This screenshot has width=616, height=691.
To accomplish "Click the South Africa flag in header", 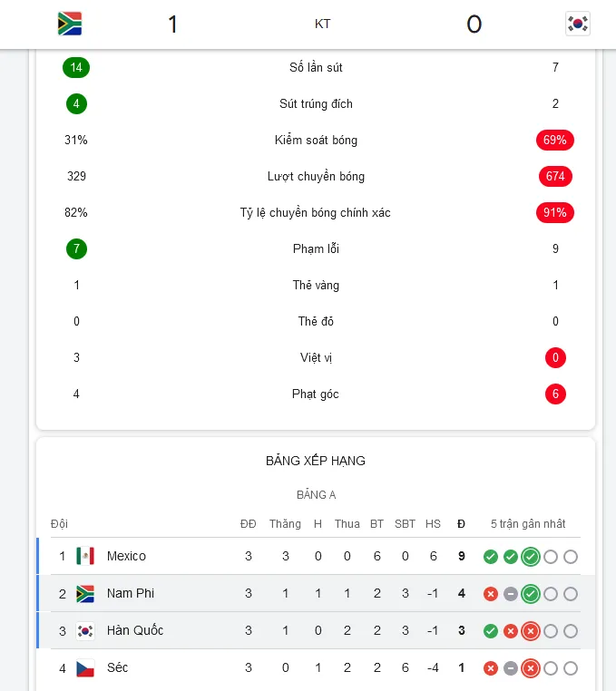I will (70, 24).
